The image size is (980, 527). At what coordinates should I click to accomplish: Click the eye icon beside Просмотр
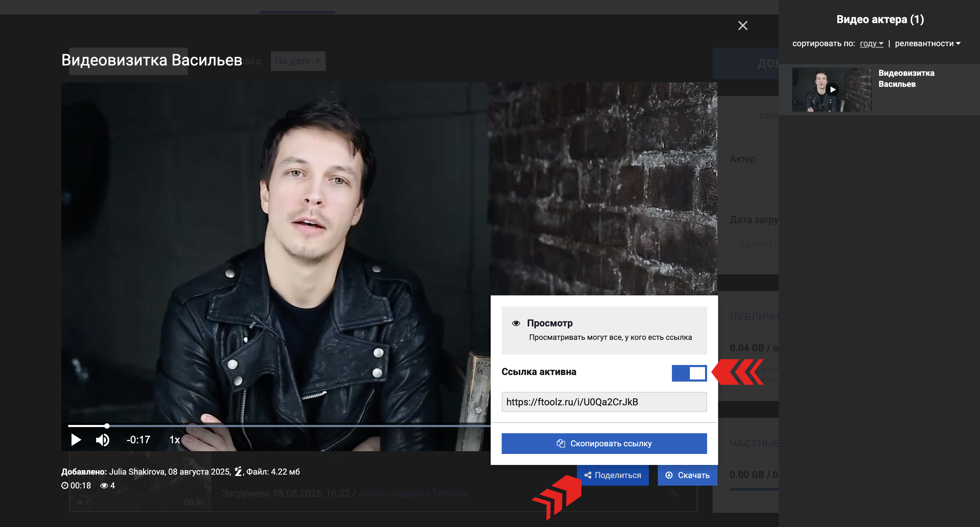click(x=516, y=323)
